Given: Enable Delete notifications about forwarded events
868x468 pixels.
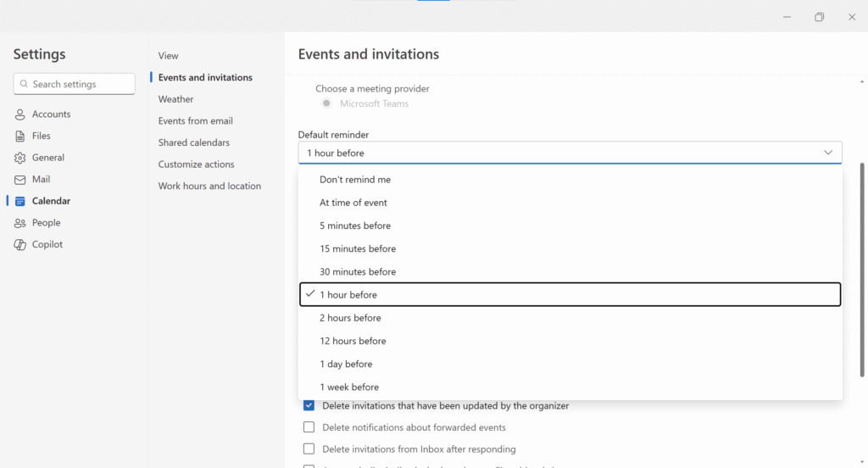Looking at the screenshot, I should (309, 427).
